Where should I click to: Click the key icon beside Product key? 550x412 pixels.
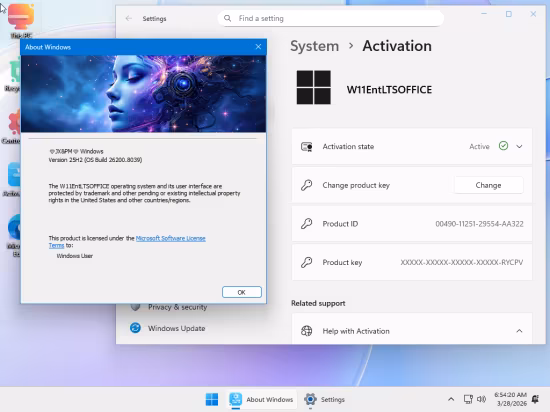tap(307, 262)
